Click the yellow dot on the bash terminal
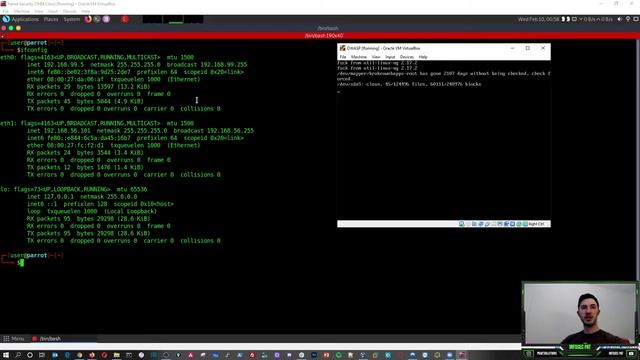The height and width of the screenshot is (360, 640). [x=18, y=28]
